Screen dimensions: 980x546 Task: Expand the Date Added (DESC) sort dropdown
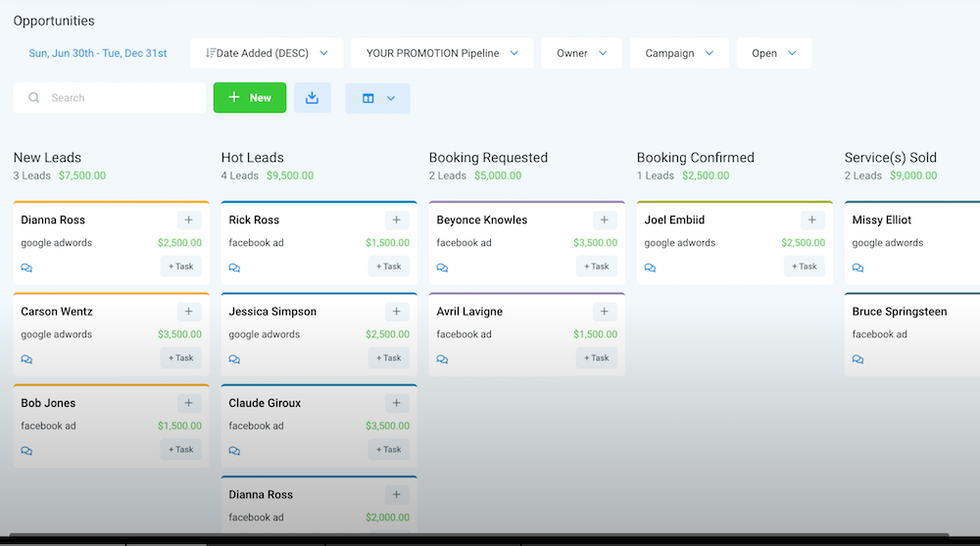coord(267,53)
